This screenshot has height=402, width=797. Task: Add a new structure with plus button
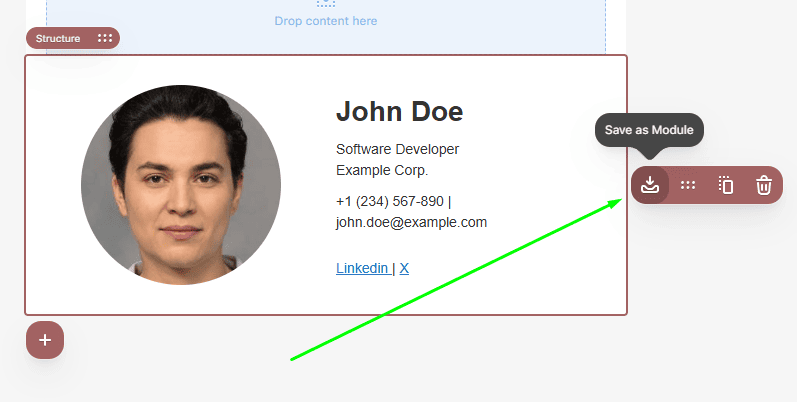(45, 340)
